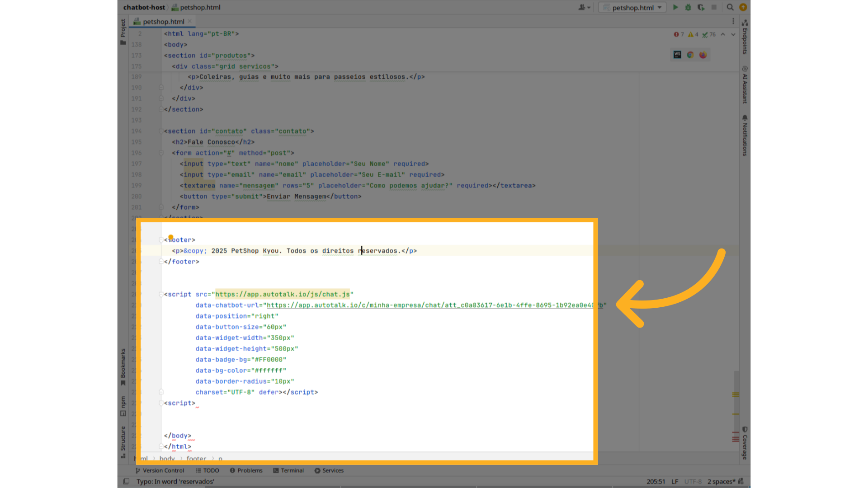The image size is (868, 488).
Task: Click the yellow warnings count indicator
Action: tap(693, 34)
